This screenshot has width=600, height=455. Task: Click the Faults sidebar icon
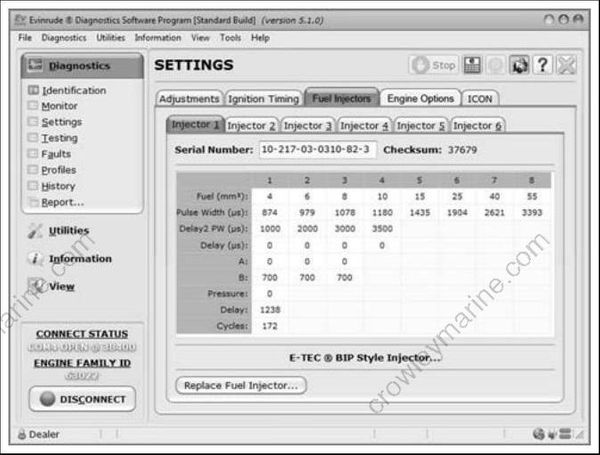(33, 153)
